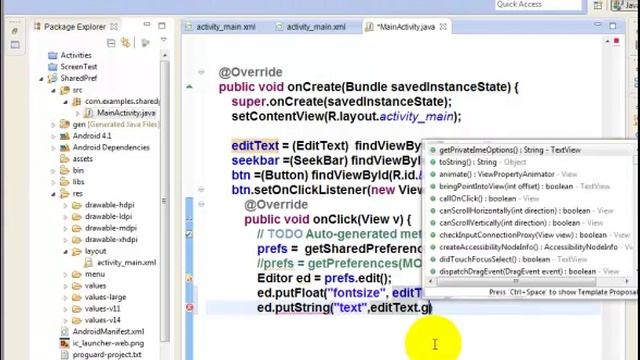
Task: Choose canScrollVertically proposal
Action: tap(531, 223)
